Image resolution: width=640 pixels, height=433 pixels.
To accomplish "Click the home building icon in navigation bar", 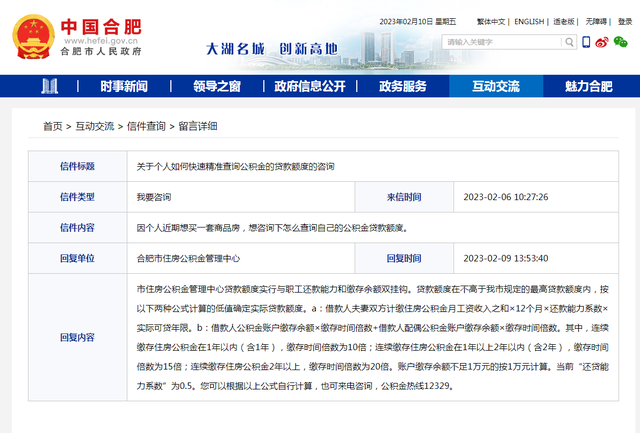I will tap(49, 86).
